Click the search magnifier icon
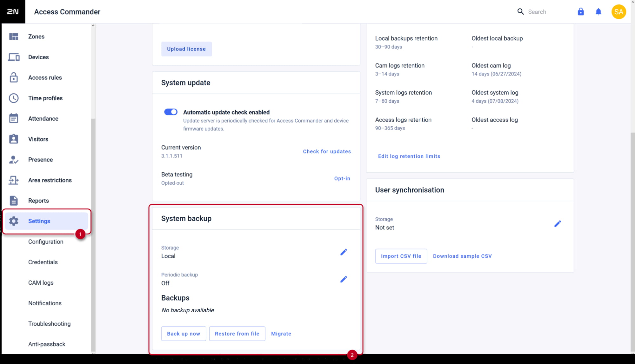Screen dimensions: 635x364 (x=521, y=12)
